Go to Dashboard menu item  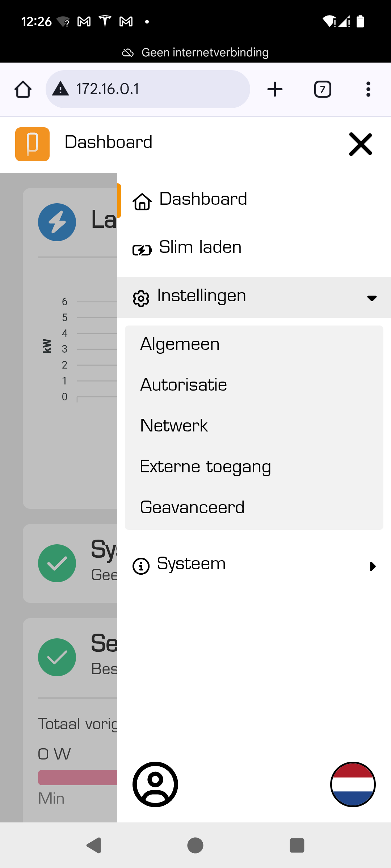pos(203,200)
